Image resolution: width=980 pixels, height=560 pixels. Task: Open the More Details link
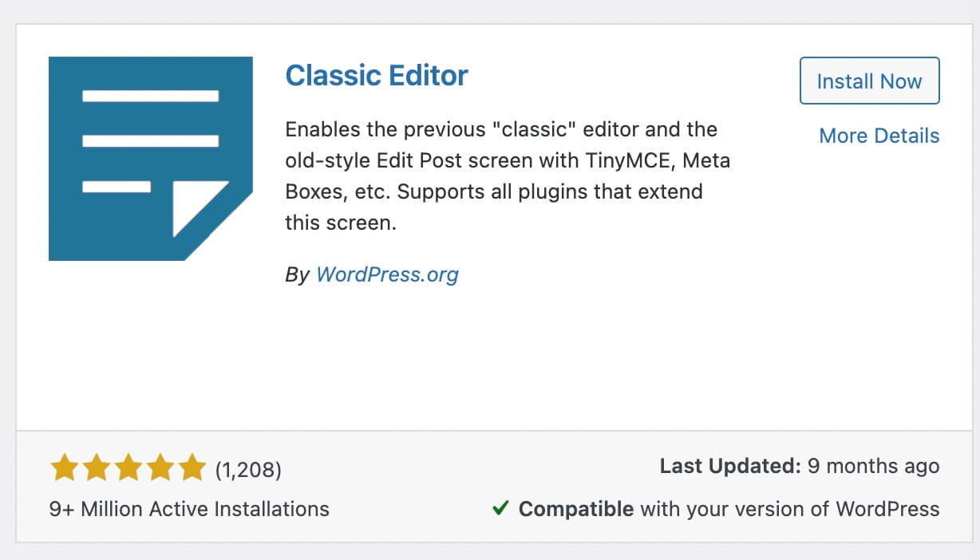pos(879,136)
